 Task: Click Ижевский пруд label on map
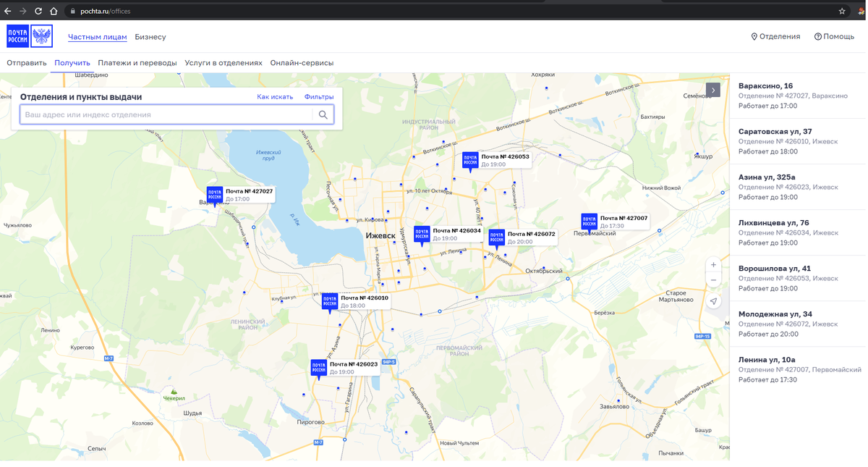pyautogui.click(x=268, y=155)
